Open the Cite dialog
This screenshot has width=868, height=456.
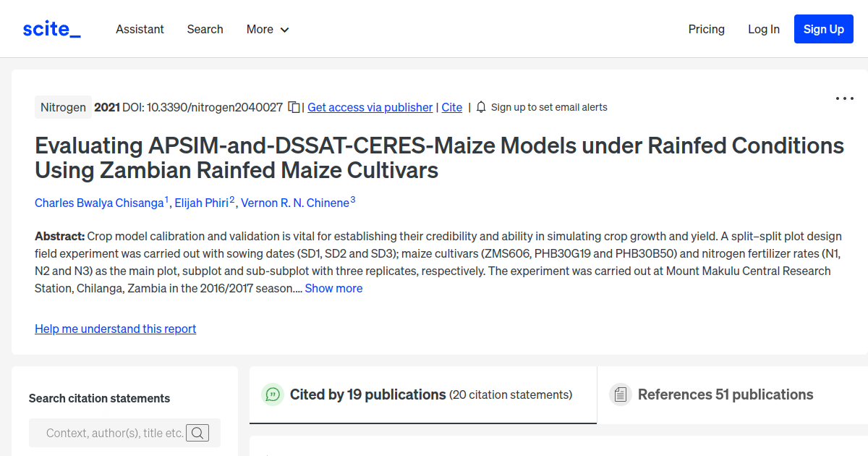[x=451, y=107]
